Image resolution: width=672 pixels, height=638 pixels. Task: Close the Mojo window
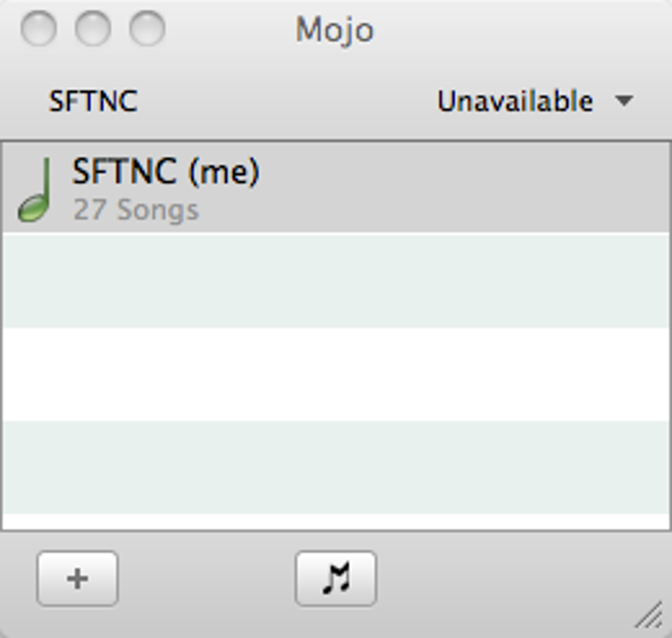coord(38,29)
